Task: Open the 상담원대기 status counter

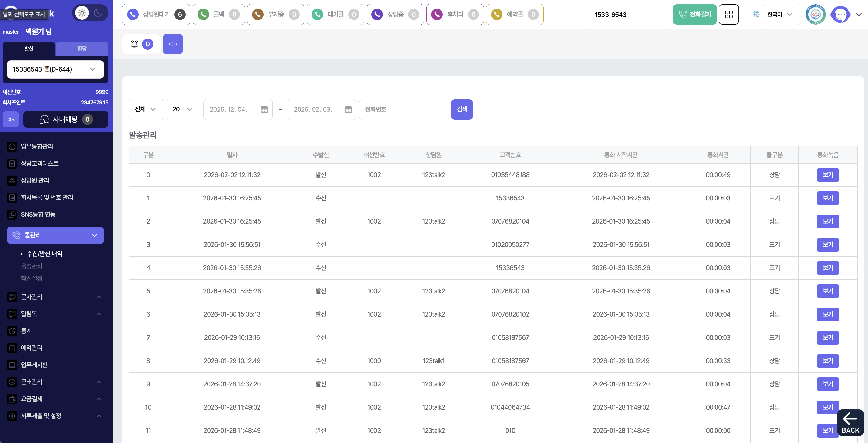Action: [156, 15]
